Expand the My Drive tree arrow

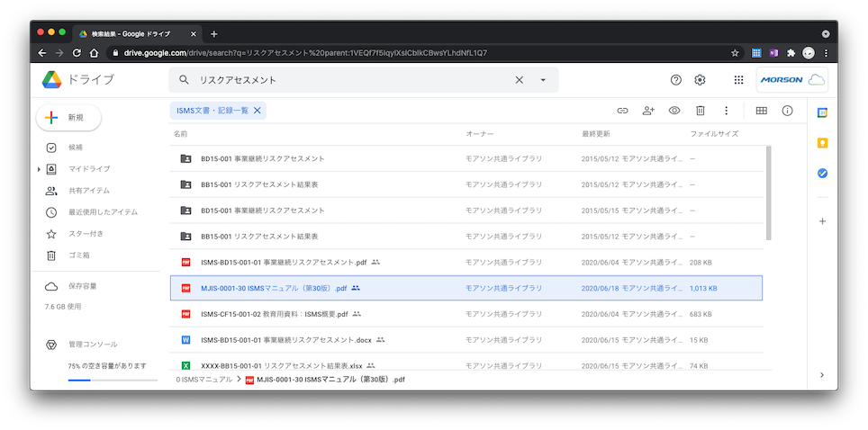click(x=39, y=169)
